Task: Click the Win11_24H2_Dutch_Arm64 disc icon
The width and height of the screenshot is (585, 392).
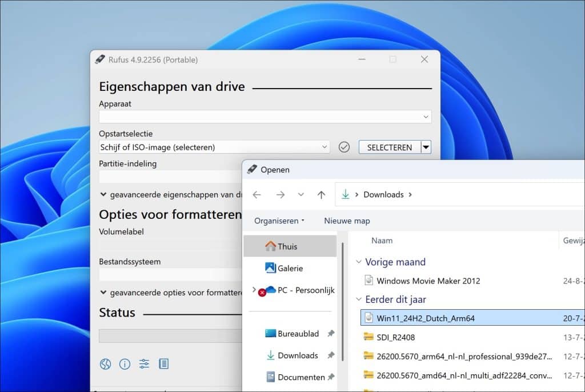Action: [x=368, y=318]
